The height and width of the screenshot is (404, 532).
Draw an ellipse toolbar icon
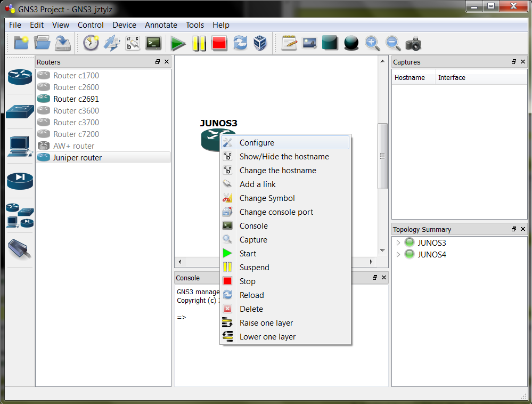pos(351,44)
